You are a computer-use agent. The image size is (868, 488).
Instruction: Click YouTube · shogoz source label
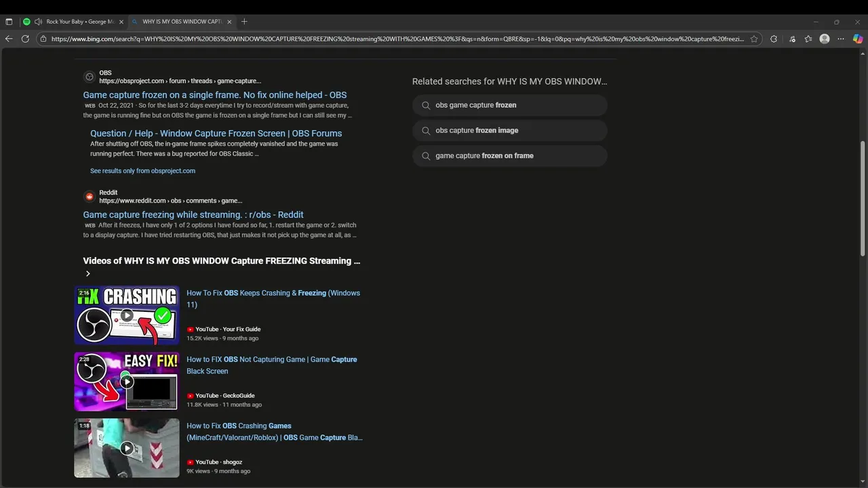pyautogui.click(x=214, y=462)
